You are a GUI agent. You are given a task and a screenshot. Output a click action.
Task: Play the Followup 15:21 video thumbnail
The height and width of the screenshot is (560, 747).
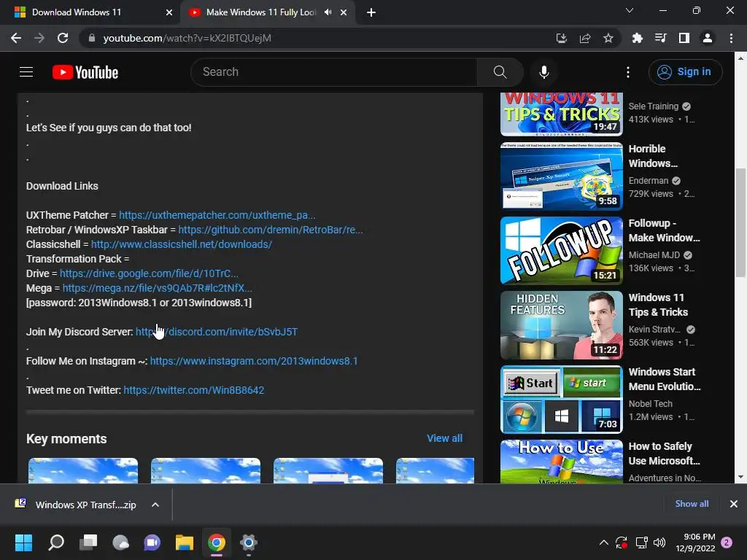click(x=561, y=251)
